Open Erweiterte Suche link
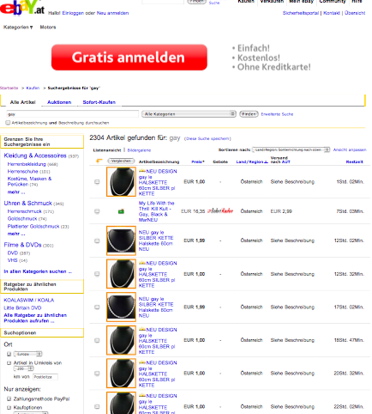 tap(277, 114)
